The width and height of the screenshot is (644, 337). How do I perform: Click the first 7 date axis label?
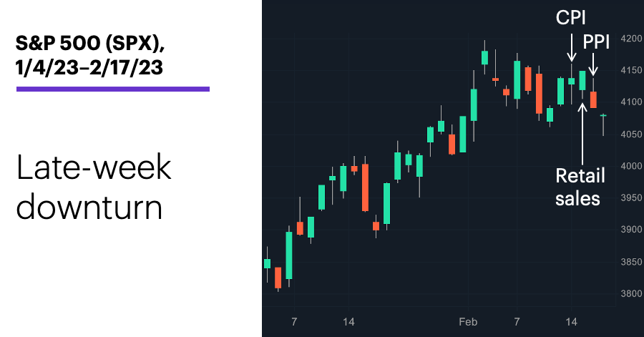[294, 322]
